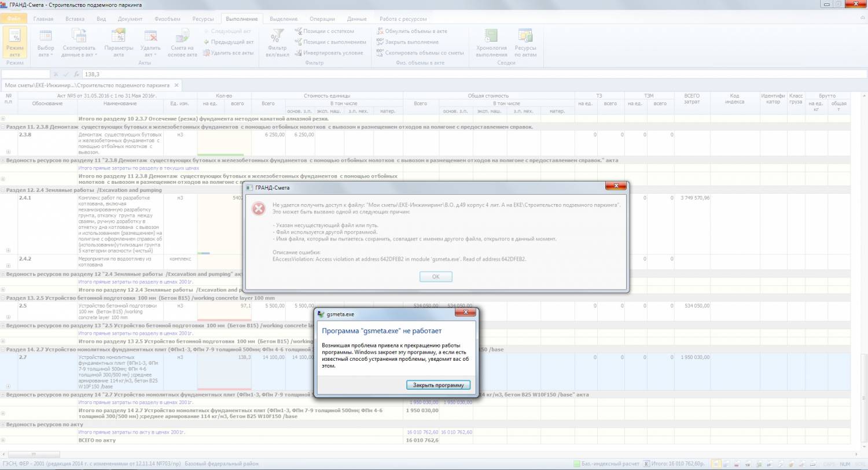868x470 pixels.
Task: Click "Инвертировать условие" filter option
Action: point(329,53)
